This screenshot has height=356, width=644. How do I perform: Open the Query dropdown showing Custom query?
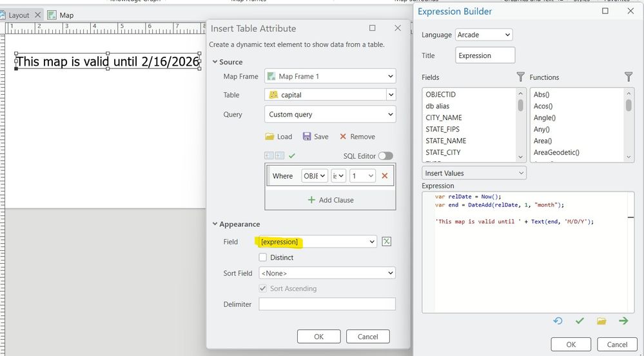pyautogui.click(x=330, y=114)
